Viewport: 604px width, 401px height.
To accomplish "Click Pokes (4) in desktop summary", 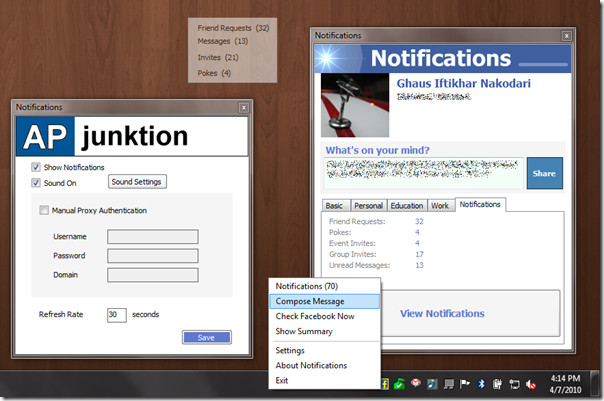I will point(214,73).
